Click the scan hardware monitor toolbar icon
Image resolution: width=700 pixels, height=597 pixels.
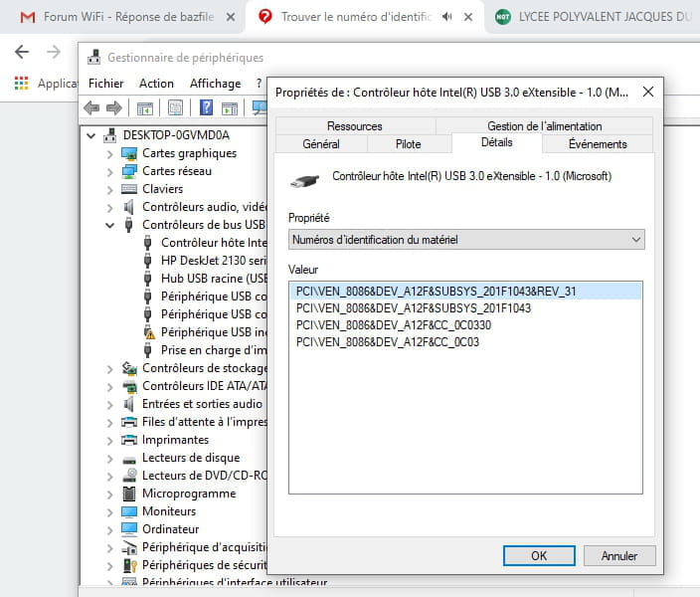260,107
